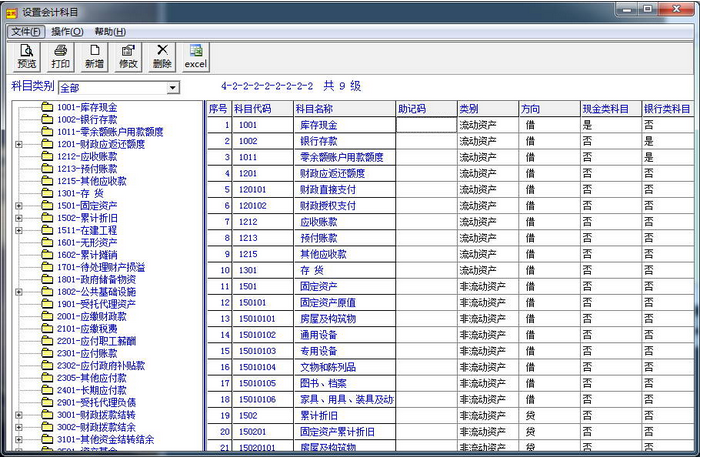Click the folder icon for 1002-银行存款
Viewport: 703px width, 457px height.
[47, 119]
